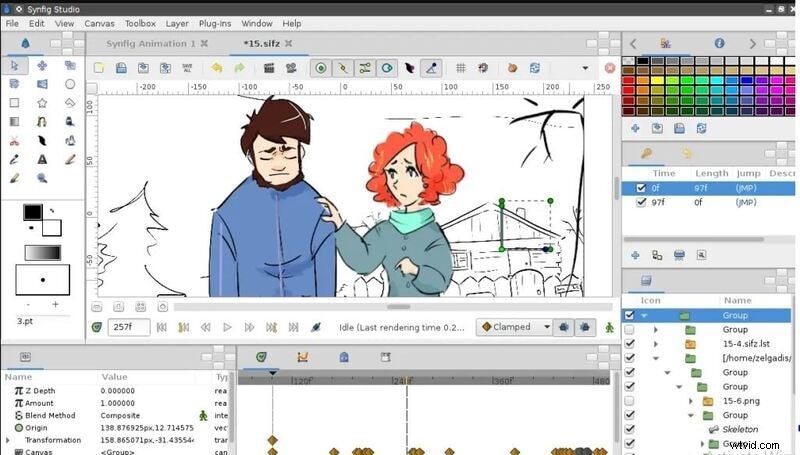Click the Save All toolbar button

pos(187,68)
